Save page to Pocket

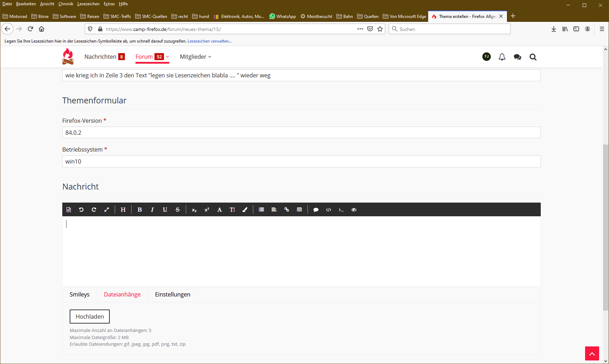point(370,29)
